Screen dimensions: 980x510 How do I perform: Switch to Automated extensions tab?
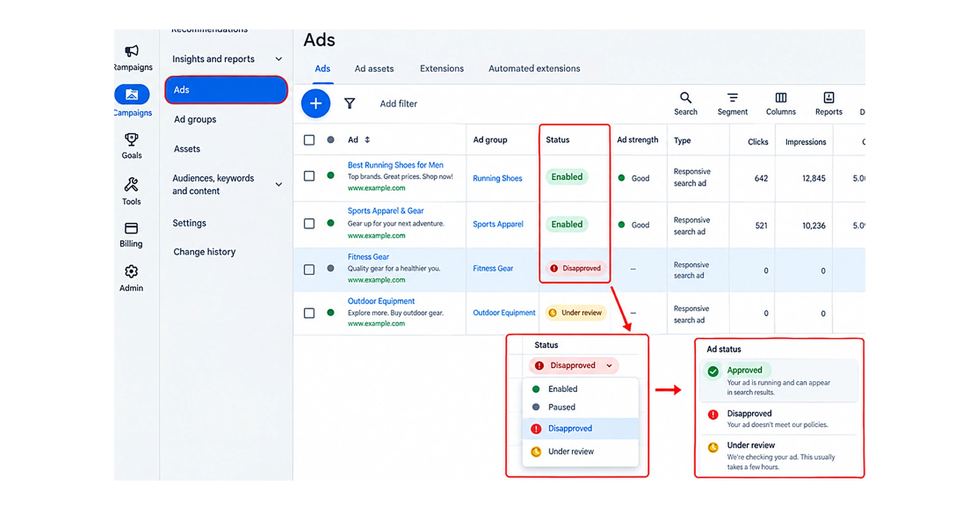tap(534, 69)
